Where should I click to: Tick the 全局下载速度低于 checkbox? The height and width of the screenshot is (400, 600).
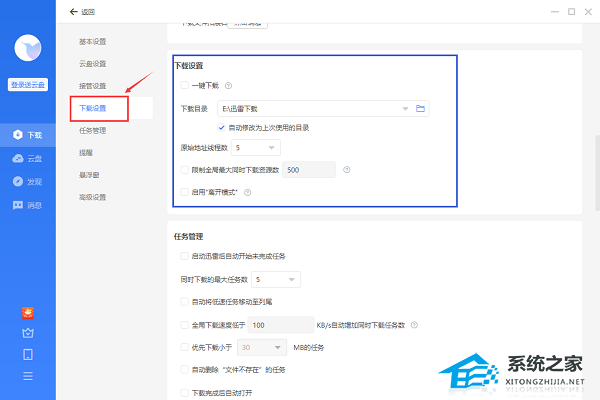click(184, 325)
